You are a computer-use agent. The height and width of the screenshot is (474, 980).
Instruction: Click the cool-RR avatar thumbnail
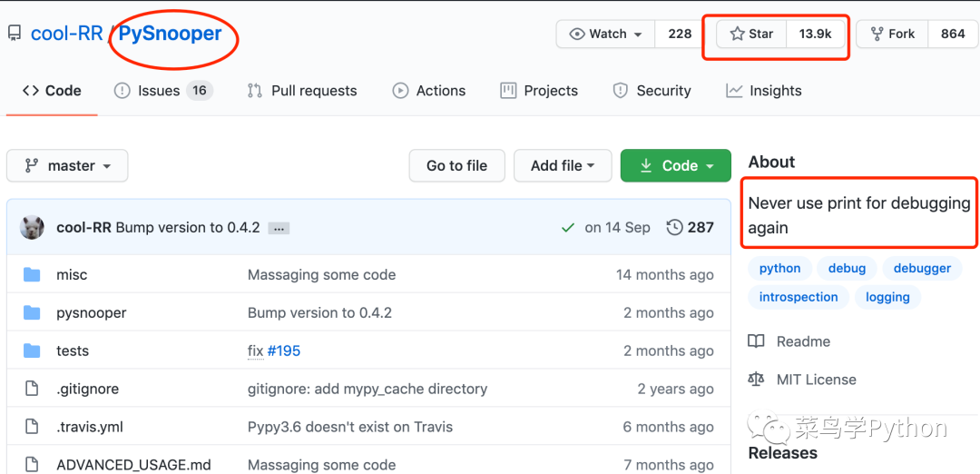pos(32,228)
